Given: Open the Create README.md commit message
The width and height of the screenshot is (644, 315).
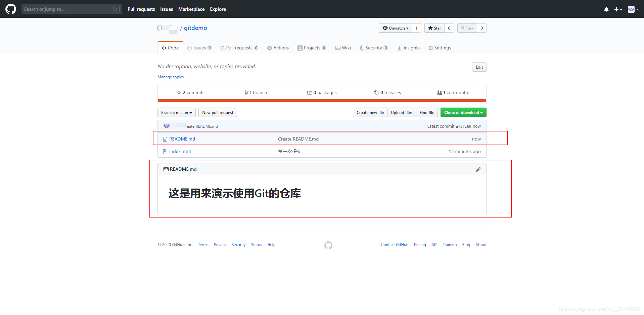Looking at the screenshot, I should pyautogui.click(x=298, y=139).
